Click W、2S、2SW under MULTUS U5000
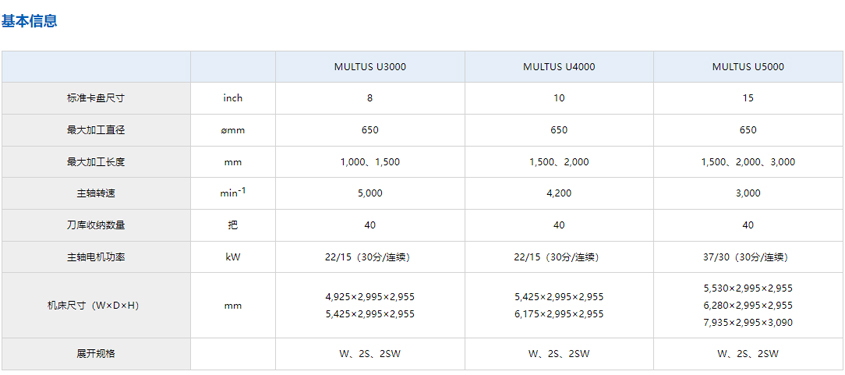This screenshot has height=375, width=845. coord(748,354)
